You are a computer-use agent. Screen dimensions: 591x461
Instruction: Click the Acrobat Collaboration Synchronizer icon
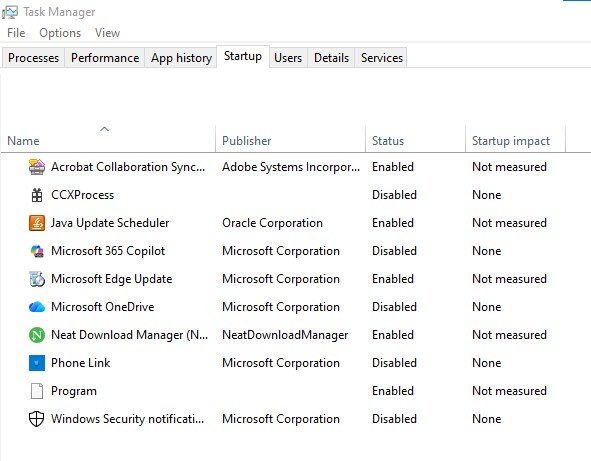(37, 167)
